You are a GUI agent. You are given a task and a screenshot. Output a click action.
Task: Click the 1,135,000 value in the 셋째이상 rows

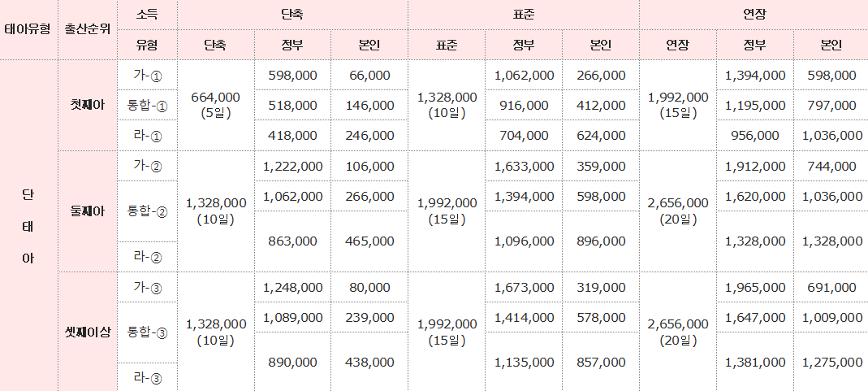point(525,363)
